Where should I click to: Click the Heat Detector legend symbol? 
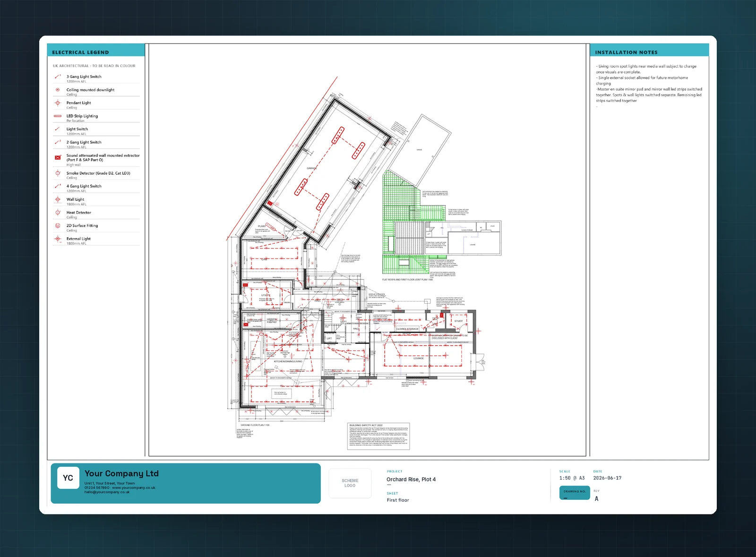pos(58,213)
